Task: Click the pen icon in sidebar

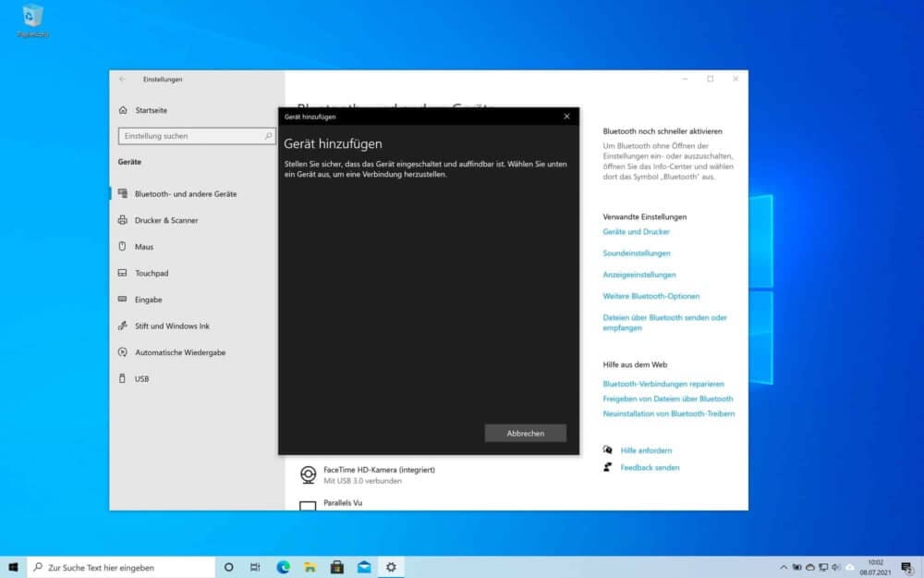Action: (123, 326)
